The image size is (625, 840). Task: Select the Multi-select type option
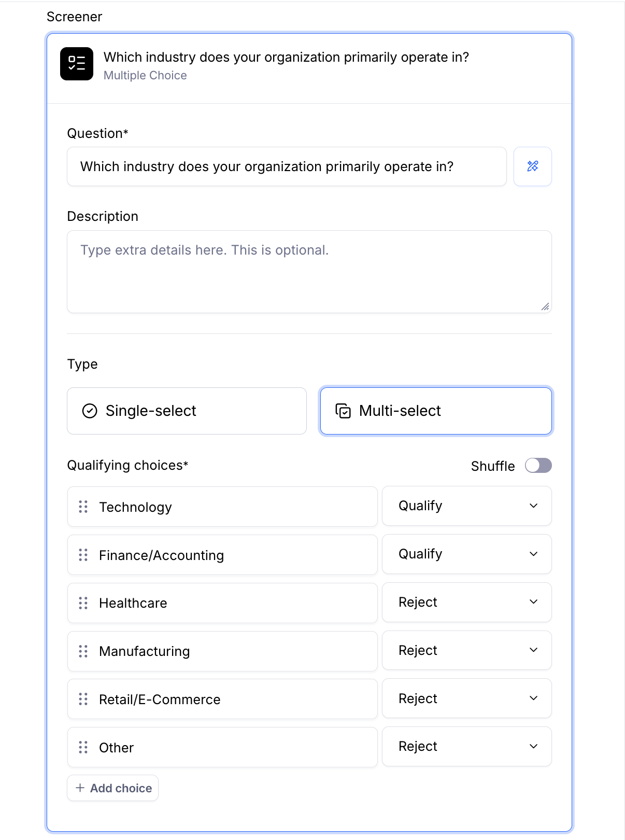[436, 411]
